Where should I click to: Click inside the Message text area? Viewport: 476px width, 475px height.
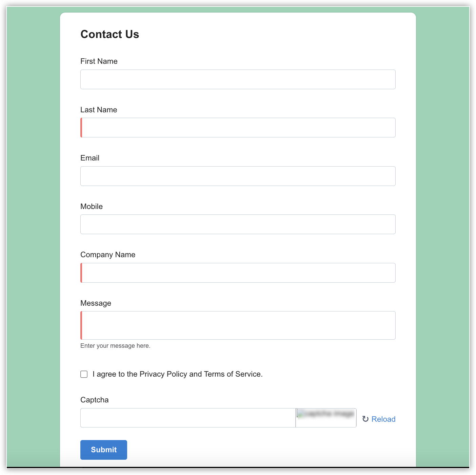238,325
